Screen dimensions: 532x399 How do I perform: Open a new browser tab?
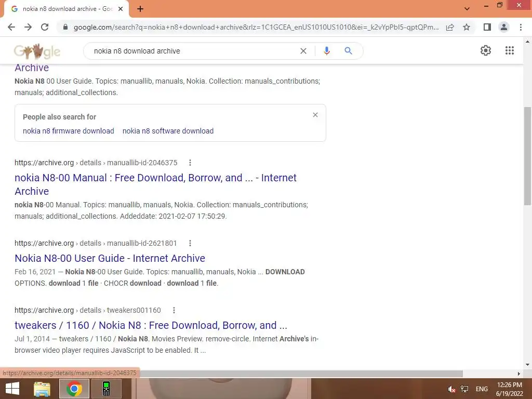(x=140, y=9)
